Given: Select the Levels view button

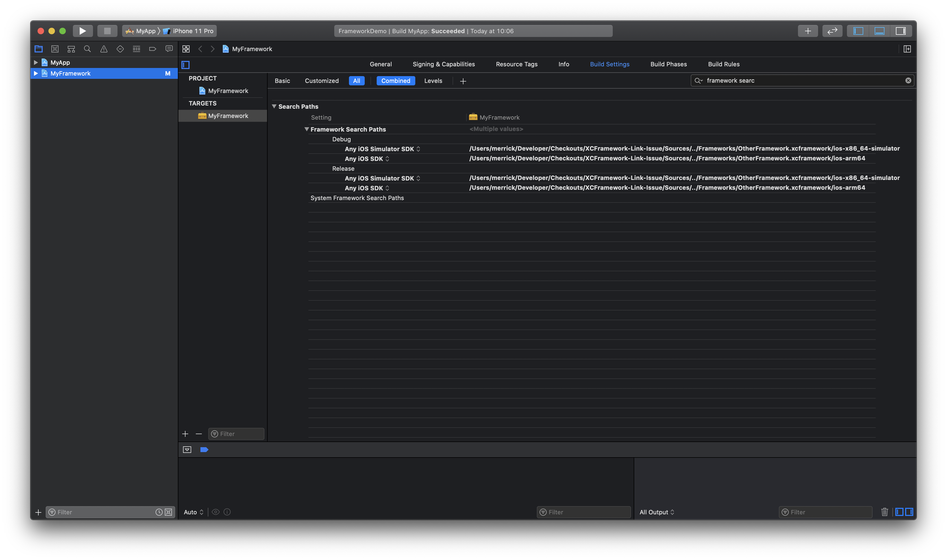Looking at the screenshot, I should click(x=433, y=81).
